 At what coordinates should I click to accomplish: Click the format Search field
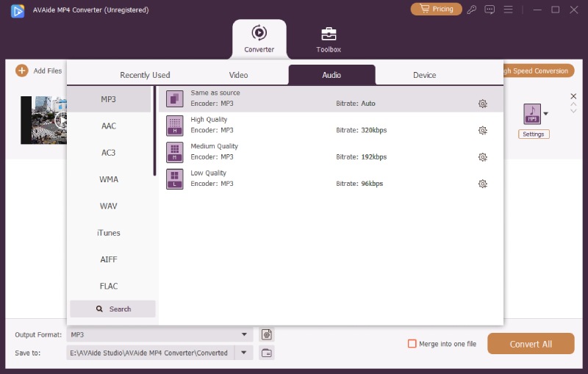point(112,309)
